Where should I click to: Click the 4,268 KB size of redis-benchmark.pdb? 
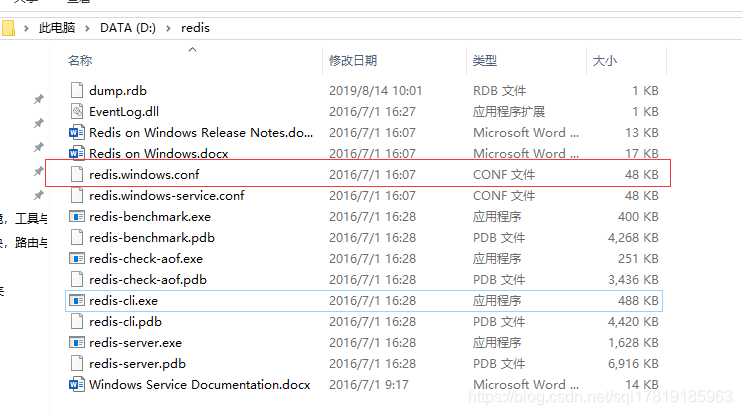(x=633, y=238)
